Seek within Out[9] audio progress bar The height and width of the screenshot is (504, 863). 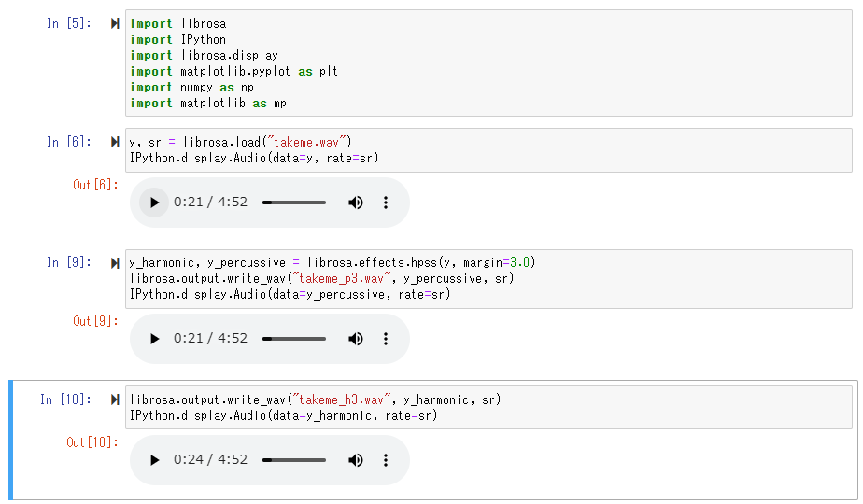point(294,339)
